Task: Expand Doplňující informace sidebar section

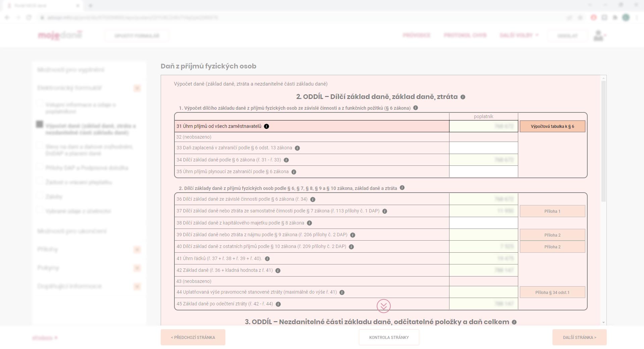Action: pos(137,287)
